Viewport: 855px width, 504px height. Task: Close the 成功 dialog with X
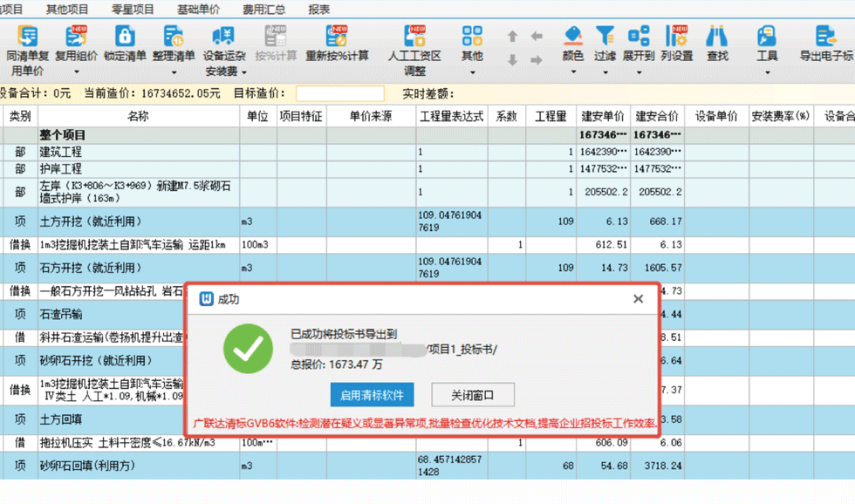(x=638, y=299)
